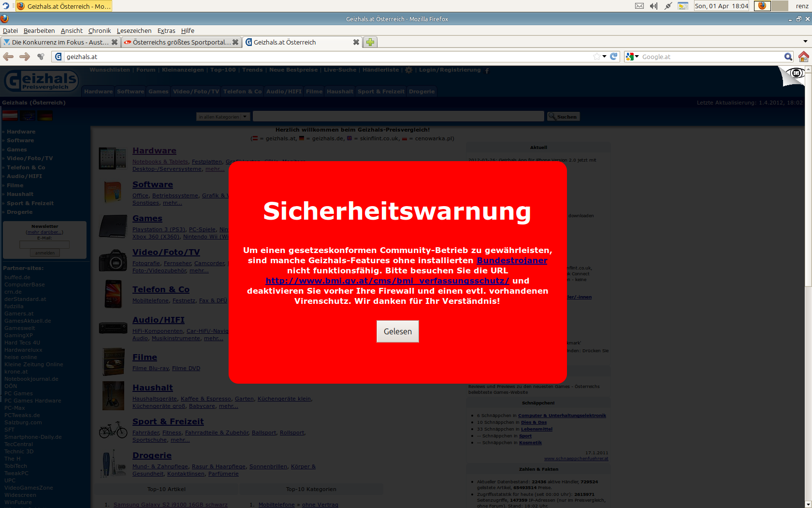The height and width of the screenshot is (508, 812).
Task: Focus the Geizhals product search field
Action: (x=398, y=116)
